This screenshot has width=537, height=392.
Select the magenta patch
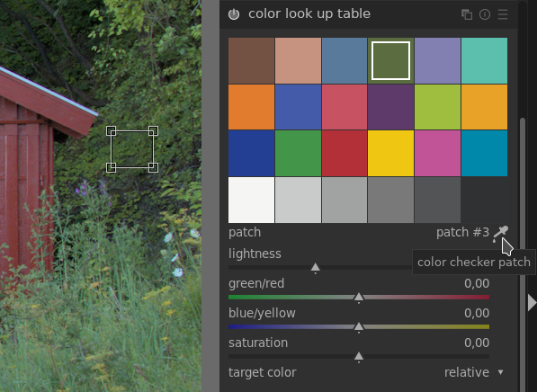point(437,154)
